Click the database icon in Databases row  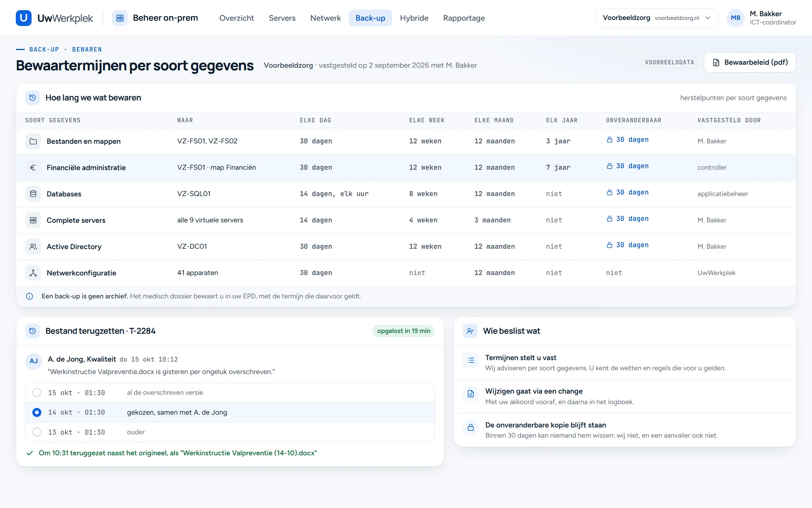click(33, 194)
